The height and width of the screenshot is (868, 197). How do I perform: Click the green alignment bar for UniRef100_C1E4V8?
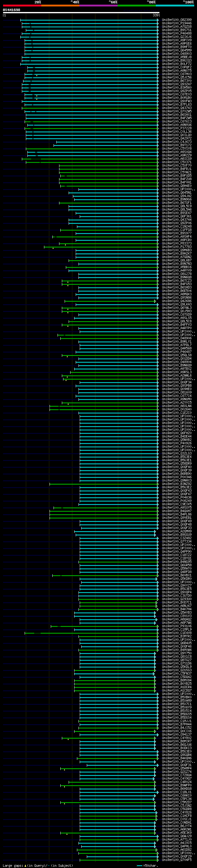coord(92,633)
